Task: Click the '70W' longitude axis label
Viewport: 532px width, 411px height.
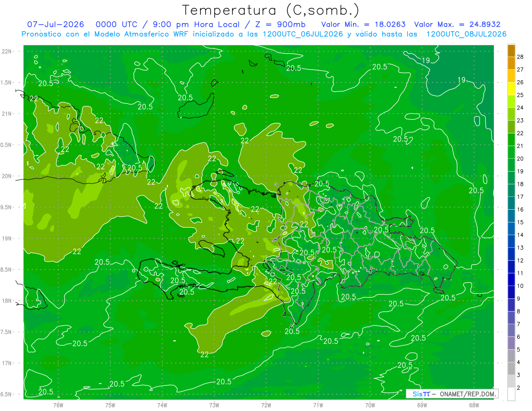Action: tap(370, 405)
